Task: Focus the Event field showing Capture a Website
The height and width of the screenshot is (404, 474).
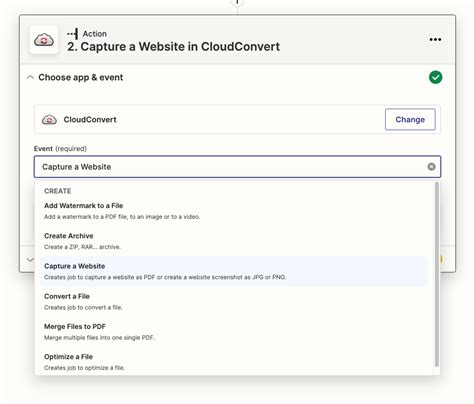Action: (x=237, y=167)
